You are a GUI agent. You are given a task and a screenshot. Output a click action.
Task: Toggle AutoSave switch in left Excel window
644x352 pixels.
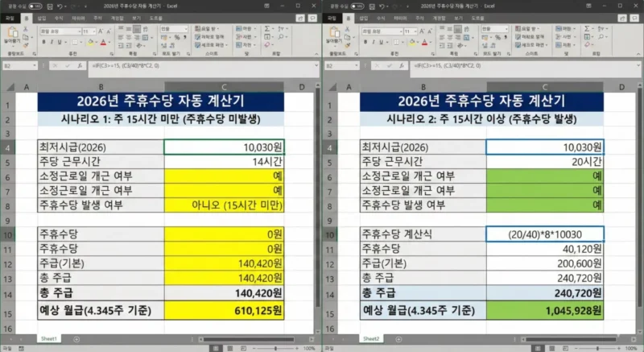pos(35,6)
